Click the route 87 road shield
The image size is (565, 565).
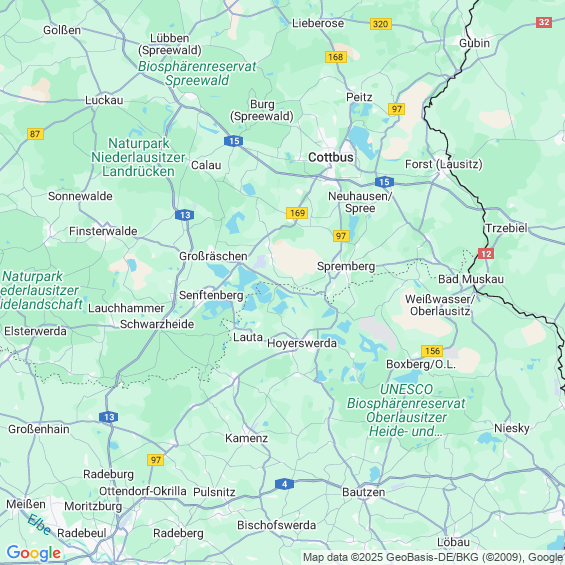(35, 134)
